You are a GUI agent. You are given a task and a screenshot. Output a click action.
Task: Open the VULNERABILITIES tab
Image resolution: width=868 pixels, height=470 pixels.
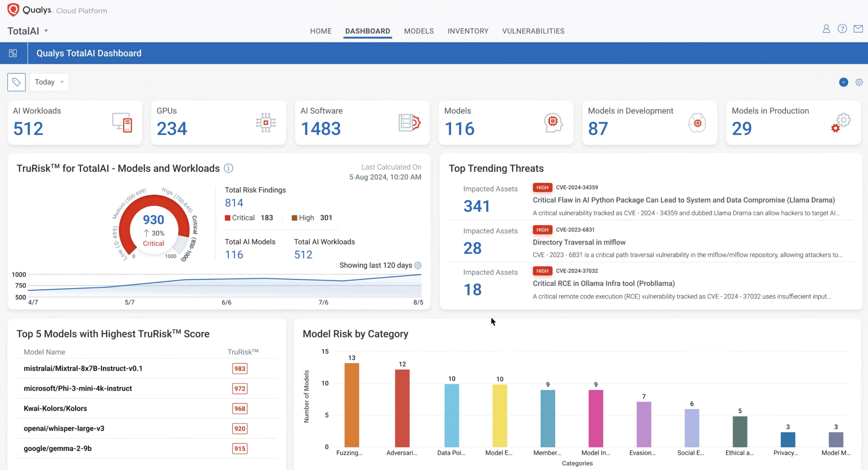tap(533, 31)
